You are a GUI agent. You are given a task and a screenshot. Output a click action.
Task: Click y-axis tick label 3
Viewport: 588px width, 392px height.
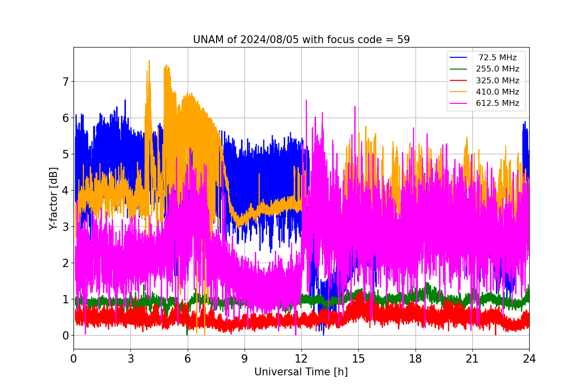65,226
